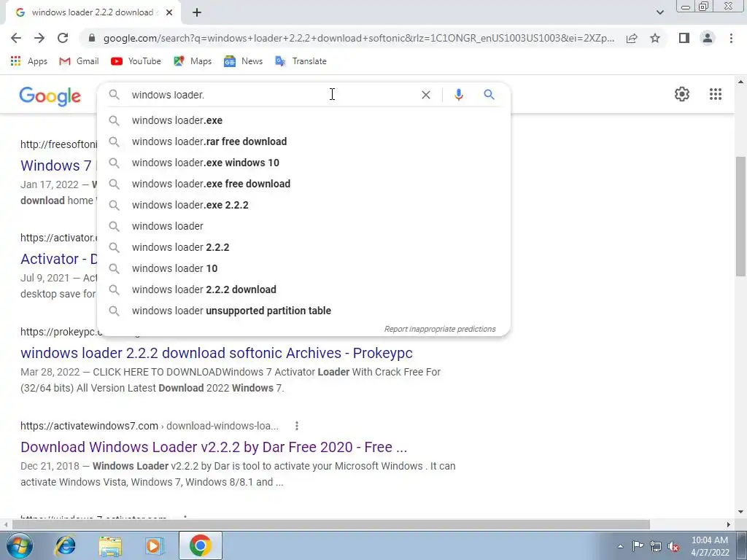Open the Chrome profile avatar menu
Image resolution: width=747 pixels, height=560 pixels.
(x=708, y=38)
